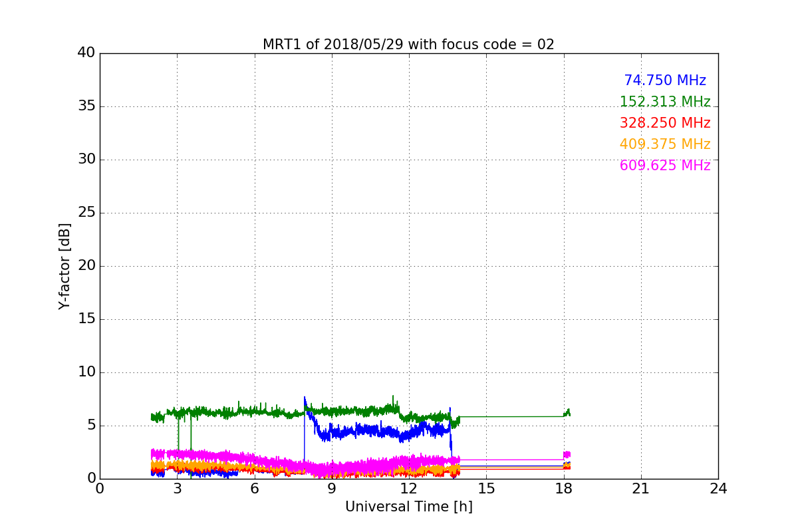This screenshot has height=532, width=798.
Task: Select the '152.313 MHz' legend label
Action: [665, 102]
